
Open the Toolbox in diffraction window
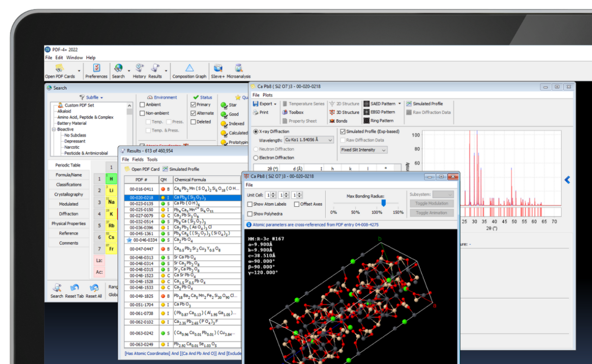[x=293, y=112]
